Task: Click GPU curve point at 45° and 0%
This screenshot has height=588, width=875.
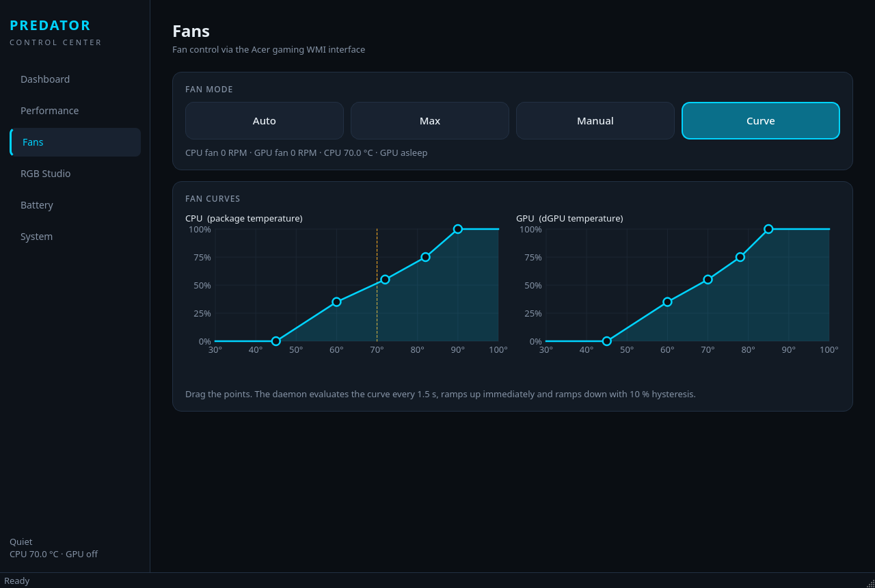Action: [x=607, y=341]
